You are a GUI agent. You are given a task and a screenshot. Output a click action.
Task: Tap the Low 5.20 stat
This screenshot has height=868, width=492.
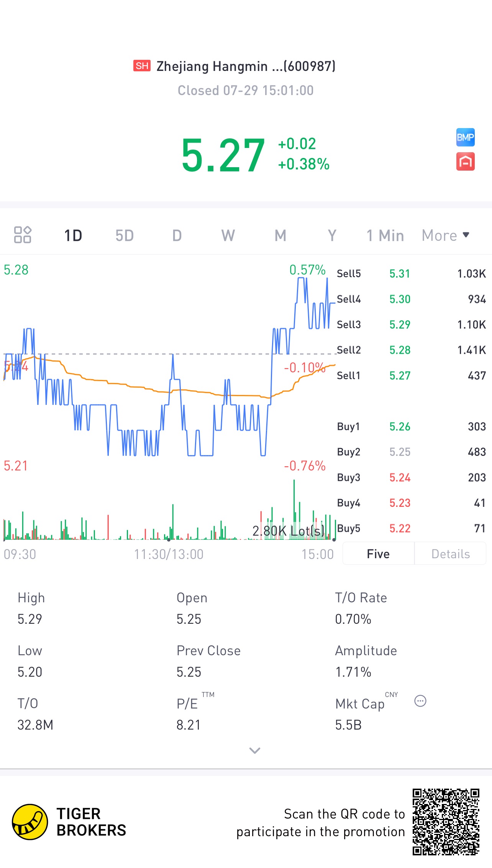click(30, 661)
